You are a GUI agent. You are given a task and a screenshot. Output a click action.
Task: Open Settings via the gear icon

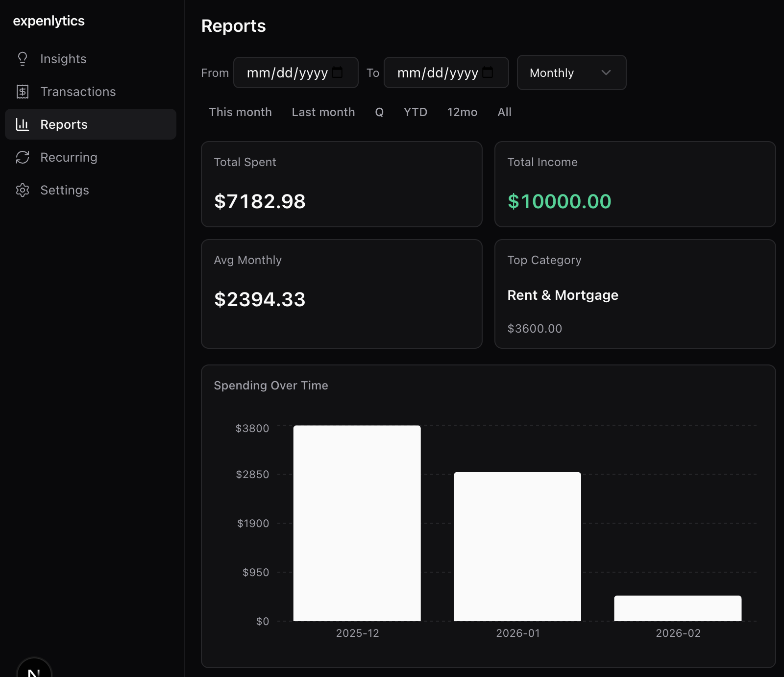(x=23, y=190)
